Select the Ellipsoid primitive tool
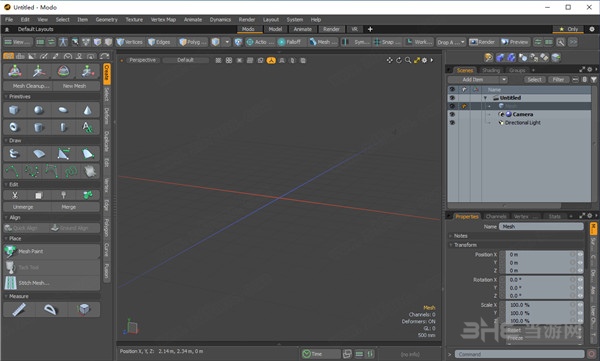The width and height of the screenshot is (600, 361). 63,111
